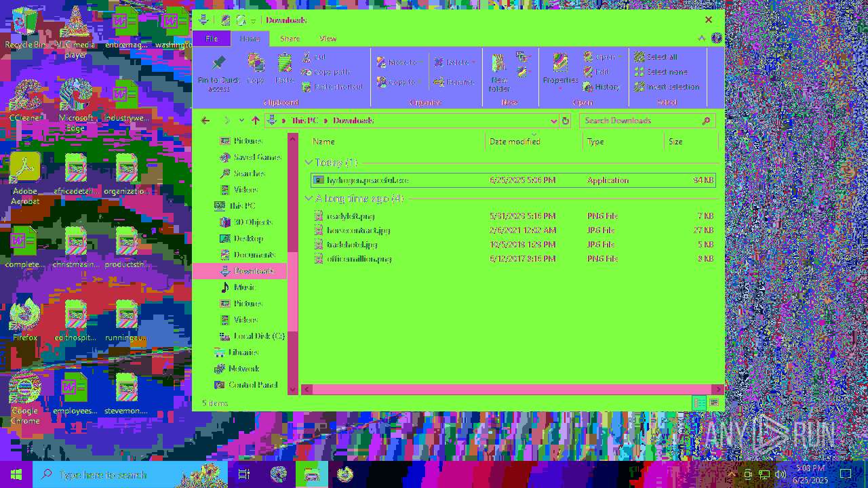Select the officemillion.png file
Viewport: 868px width, 488px height.
tap(513, 259)
